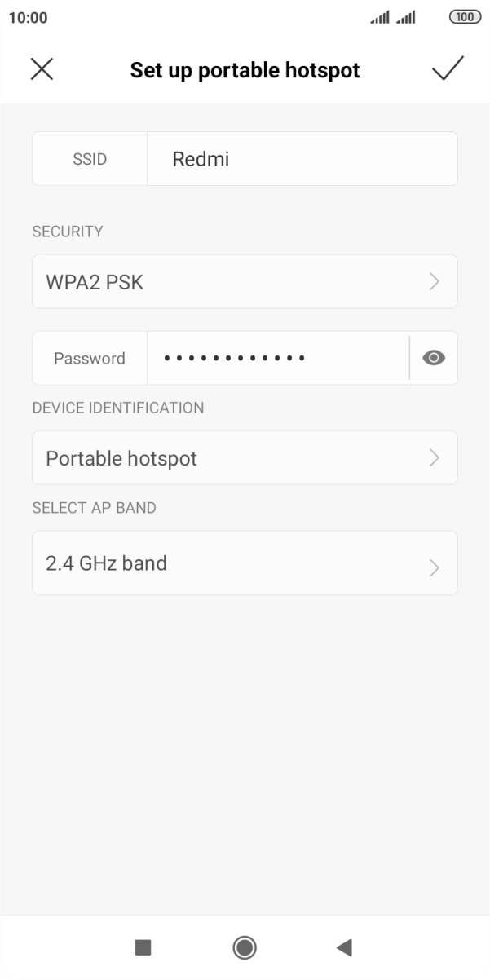Tap the SSID label cell
490x980 pixels.
coord(90,159)
